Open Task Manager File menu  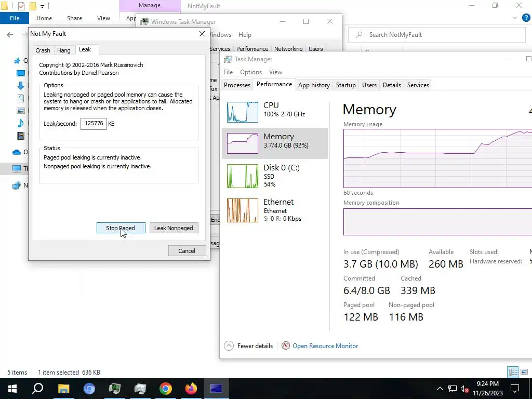point(228,72)
